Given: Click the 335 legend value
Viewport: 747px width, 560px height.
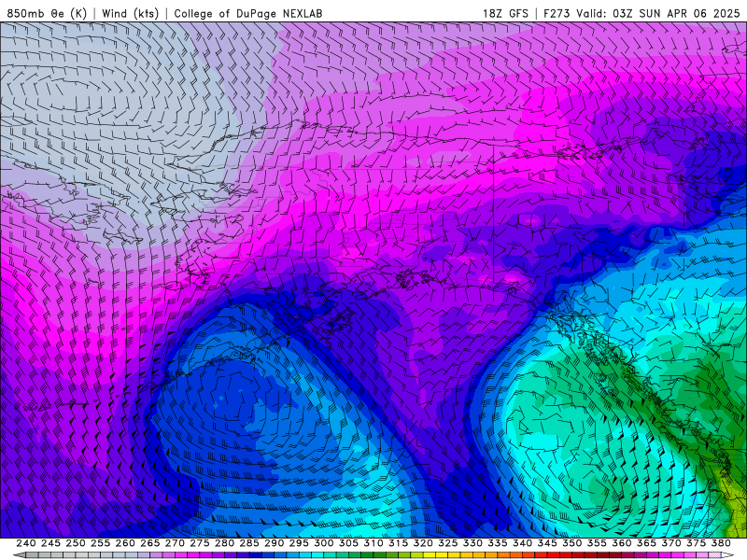Looking at the screenshot, I should point(498,543).
